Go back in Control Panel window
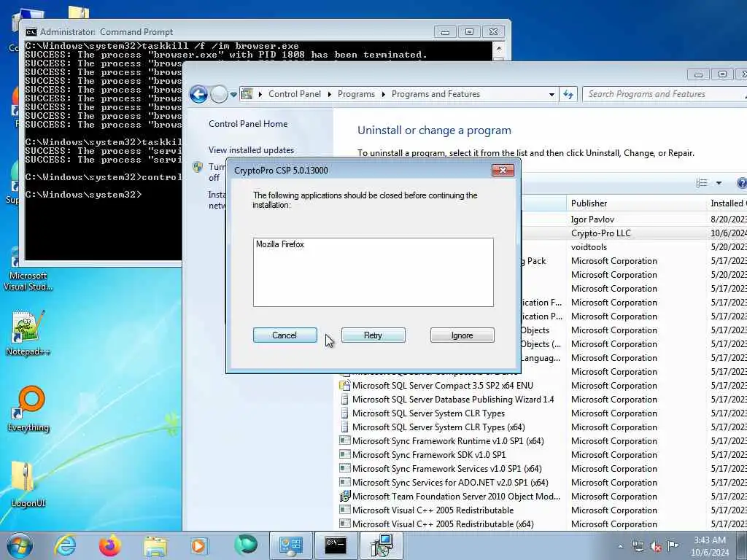Viewport: 747px width, 560px height. coord(198,94)
